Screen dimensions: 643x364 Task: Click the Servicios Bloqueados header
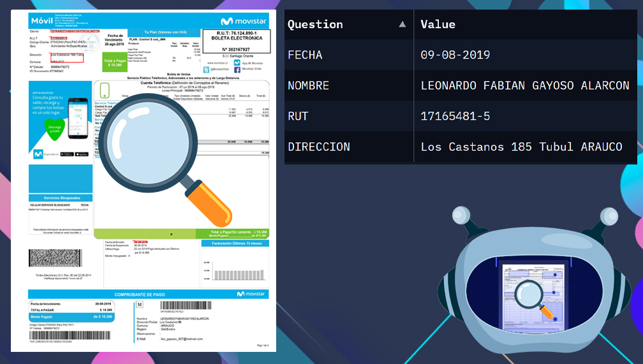(61, 198)
